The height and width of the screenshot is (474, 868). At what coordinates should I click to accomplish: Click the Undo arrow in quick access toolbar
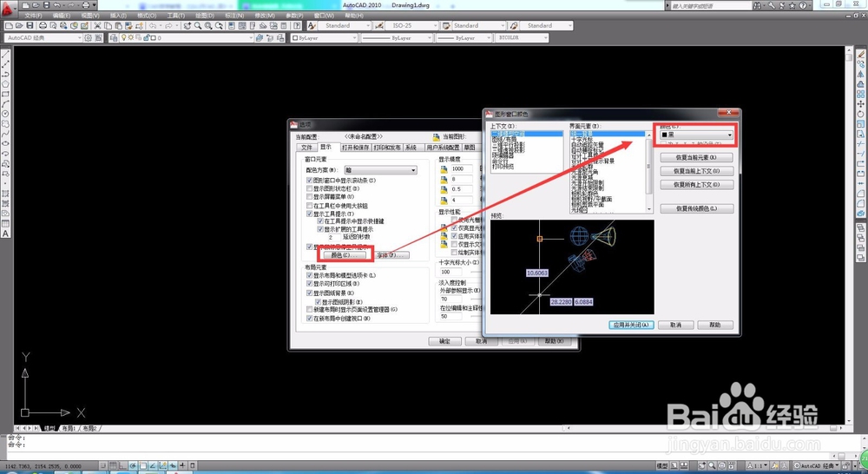point(57,5)
